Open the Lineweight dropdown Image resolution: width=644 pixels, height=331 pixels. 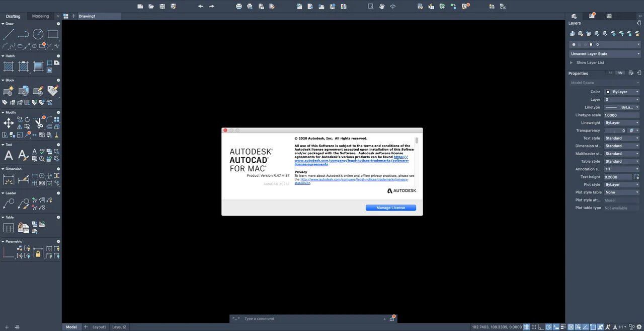(622, 122)
